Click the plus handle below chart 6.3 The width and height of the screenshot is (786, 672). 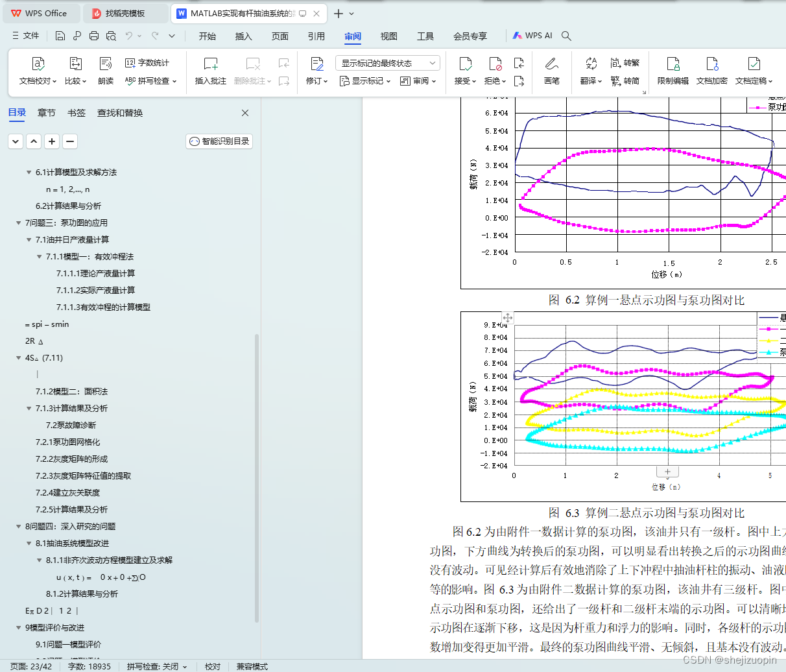pyautogui.click(x=667, y=472)
